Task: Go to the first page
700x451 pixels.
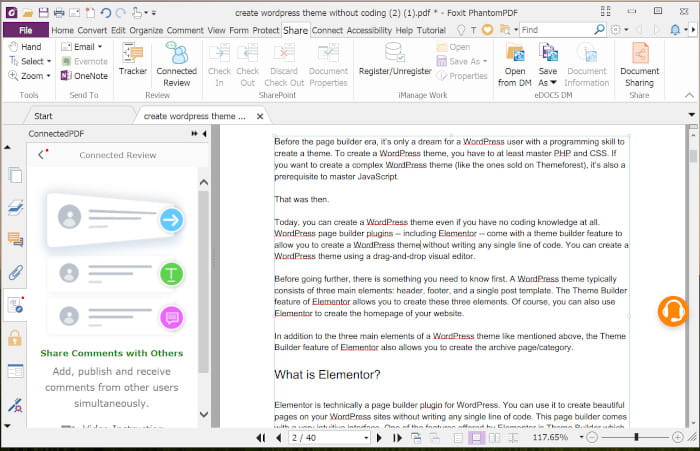Action: tap(261, 438)
